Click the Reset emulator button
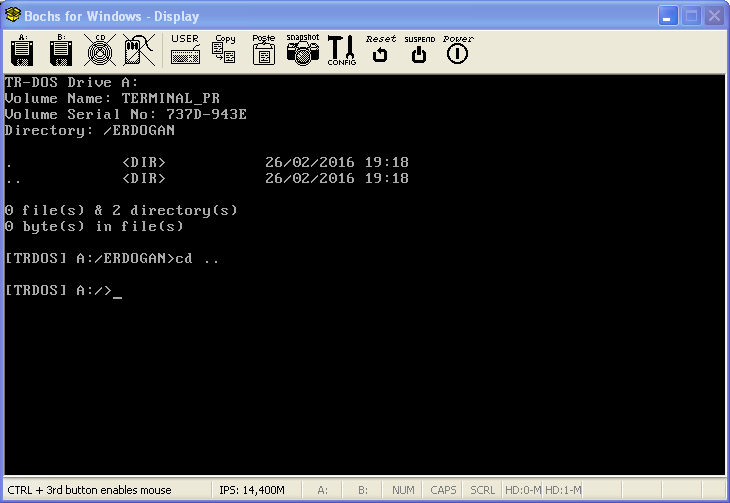730x503 pixels. point(380,49)
